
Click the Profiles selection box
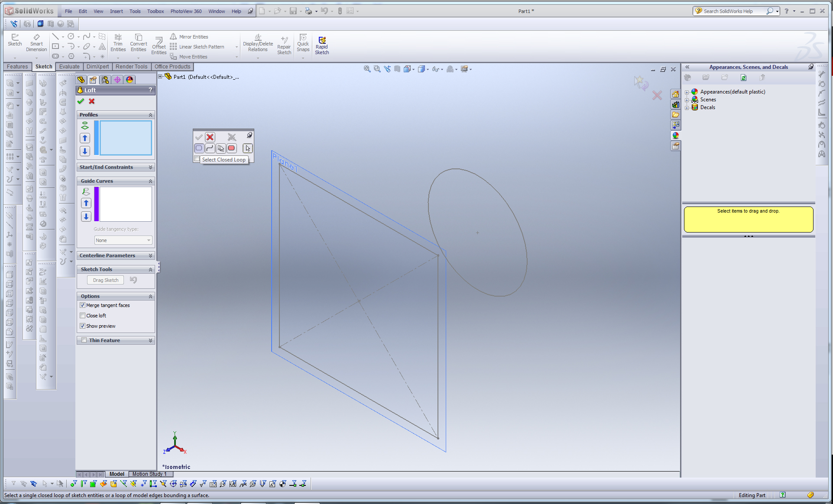pos(126,138)
